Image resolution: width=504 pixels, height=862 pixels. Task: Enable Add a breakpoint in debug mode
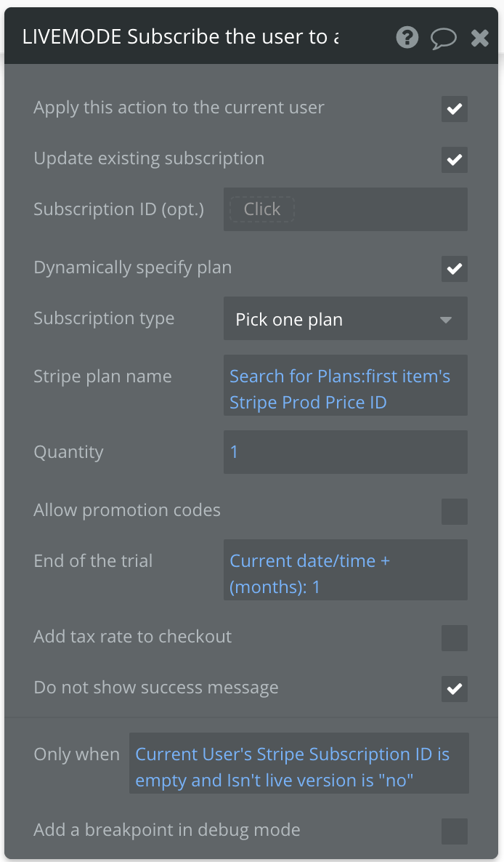tap(454, 831)
